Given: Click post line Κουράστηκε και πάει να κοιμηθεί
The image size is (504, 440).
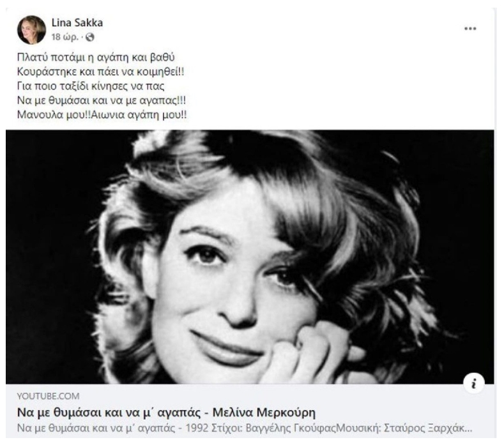Looking at the screenshot, I should [100, 72].
